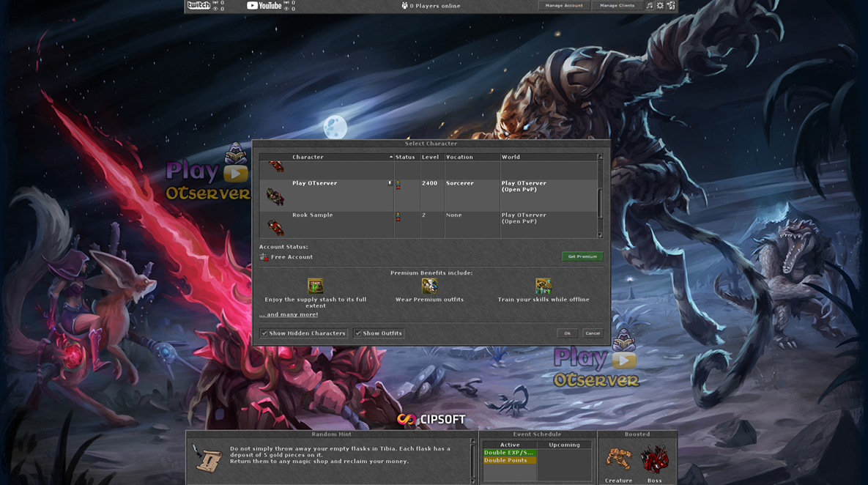Select the boosted Boss image

tap(654, 460)
